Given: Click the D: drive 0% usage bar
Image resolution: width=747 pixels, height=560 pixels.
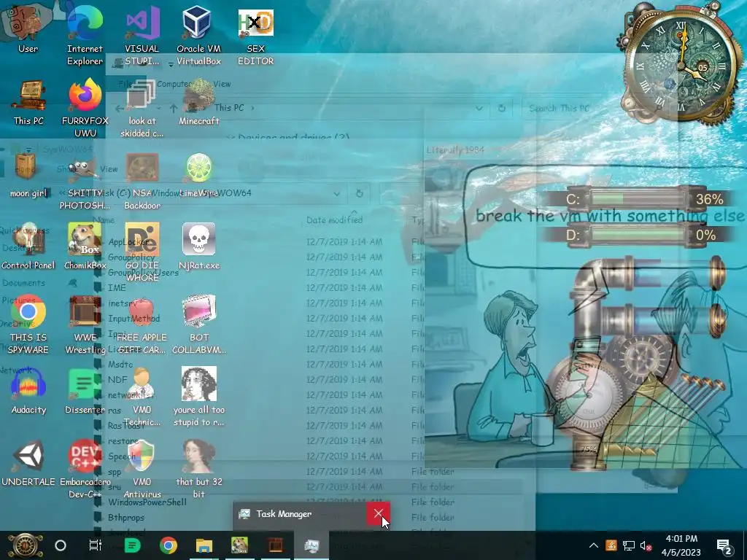Looking at the screenshot, I should (638, 236).
